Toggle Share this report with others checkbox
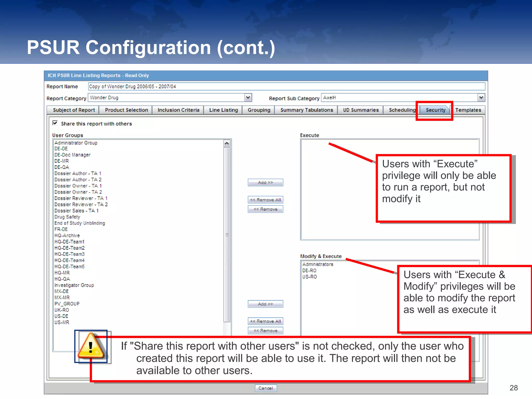Image resolution: width=532 pixels, height=399 pixels. point(55,123)
